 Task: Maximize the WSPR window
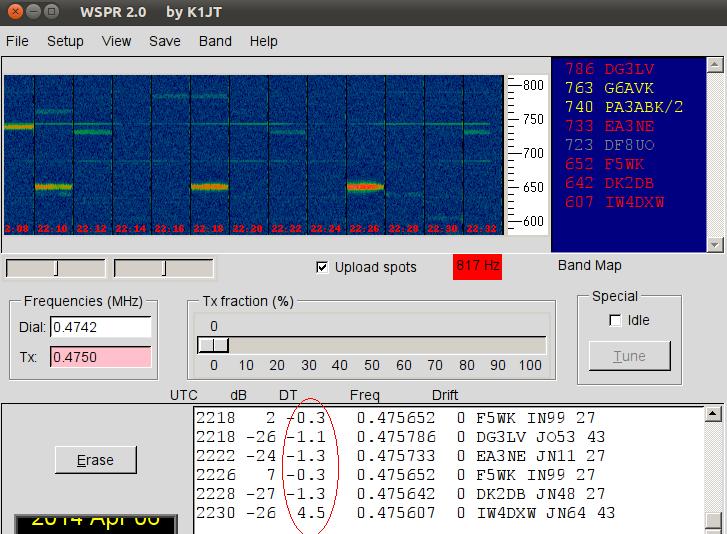click(51, 11)
